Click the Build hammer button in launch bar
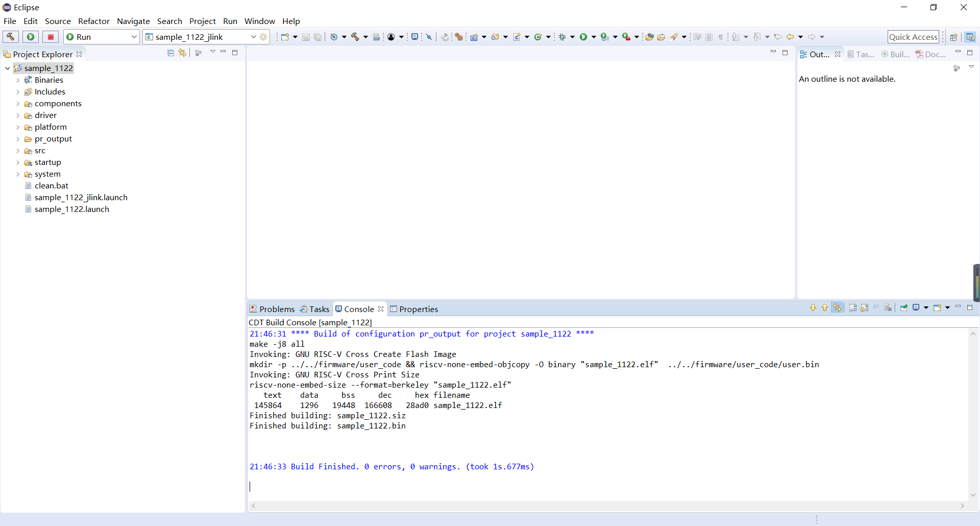This screenshot has height=526, width=980. [10, 37]
